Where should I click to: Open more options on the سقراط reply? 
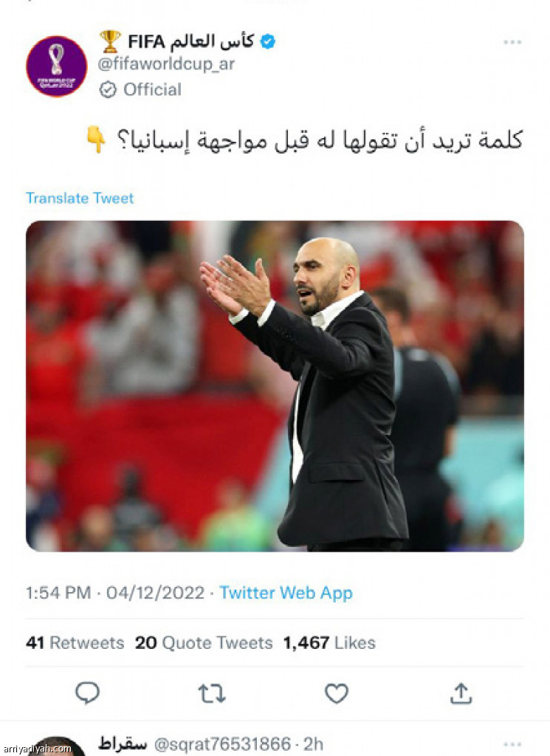click(x=512, y=744)
